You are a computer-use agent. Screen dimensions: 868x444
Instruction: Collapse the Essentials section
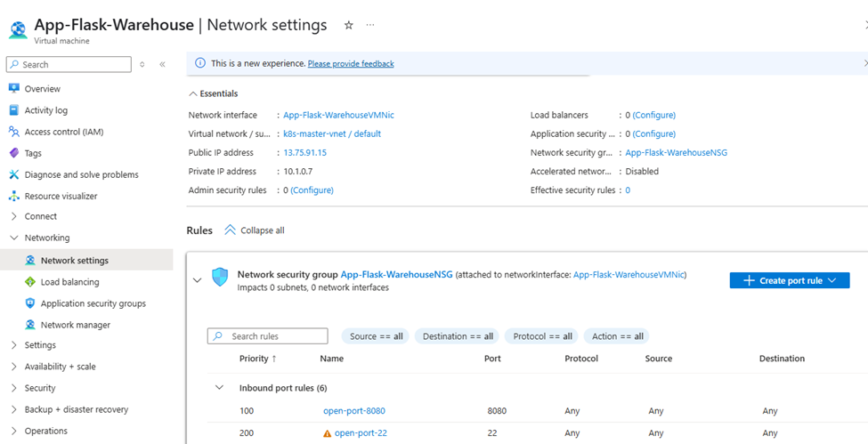(192, 93)
